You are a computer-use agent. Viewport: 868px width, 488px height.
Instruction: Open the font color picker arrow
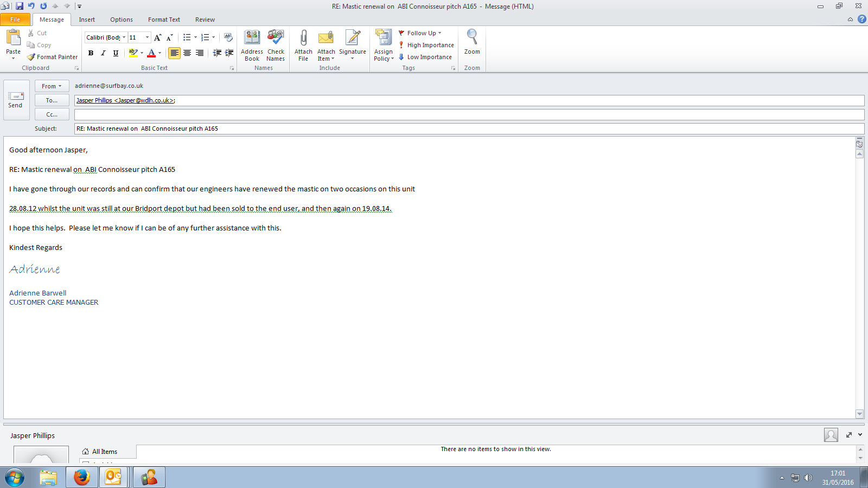click(x=160, y=53)
